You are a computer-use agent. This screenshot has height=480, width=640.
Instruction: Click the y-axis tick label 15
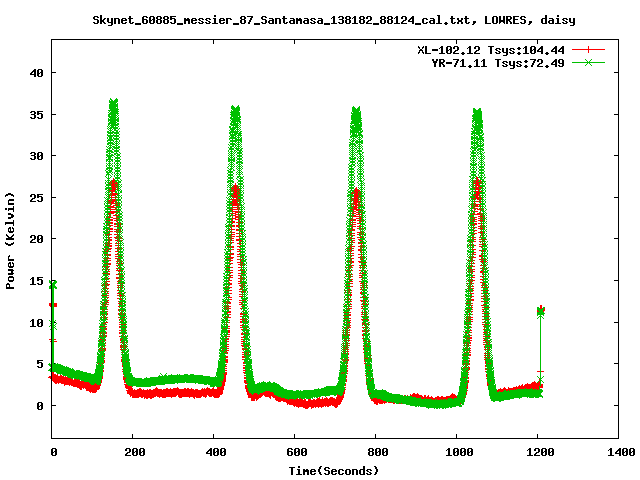point(36,281)
